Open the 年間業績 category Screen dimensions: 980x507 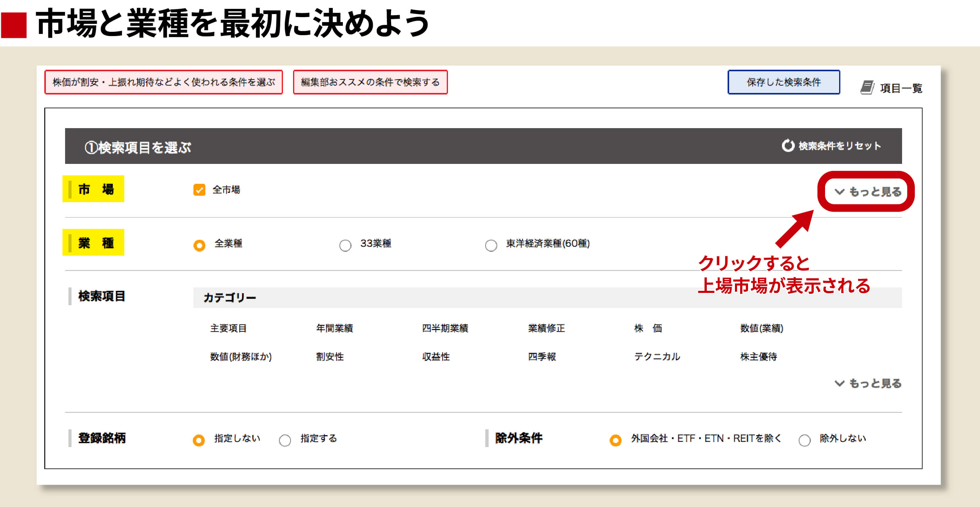coord(334,328)
